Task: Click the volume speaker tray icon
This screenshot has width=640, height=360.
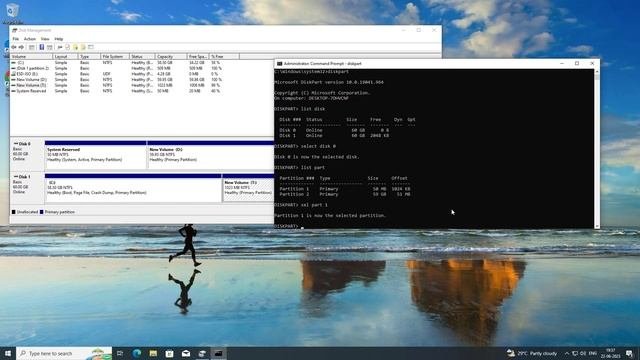Action: coord(583,353)
